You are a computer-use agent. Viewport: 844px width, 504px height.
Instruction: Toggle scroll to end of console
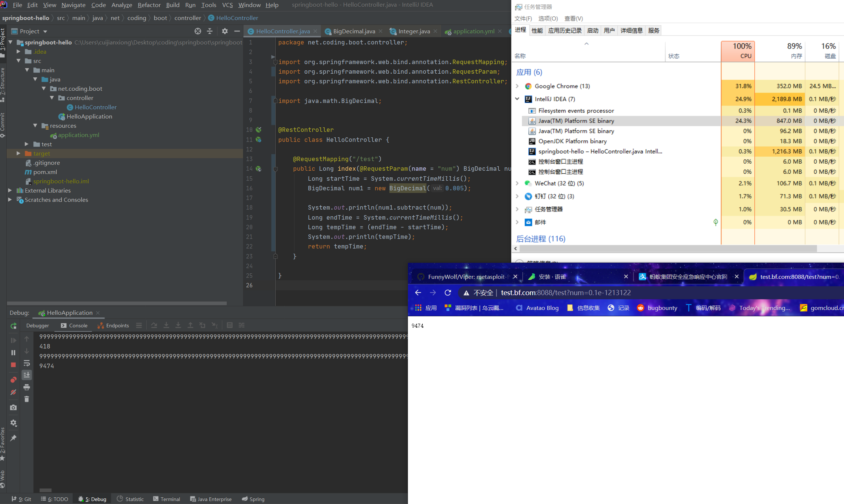(27, 375)
